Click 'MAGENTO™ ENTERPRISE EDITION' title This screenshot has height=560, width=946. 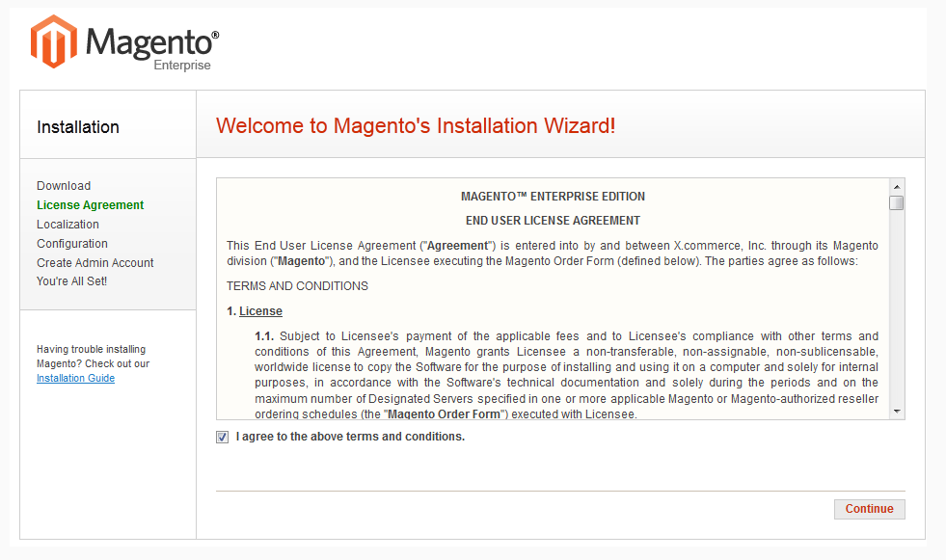[x=553, y=197]
